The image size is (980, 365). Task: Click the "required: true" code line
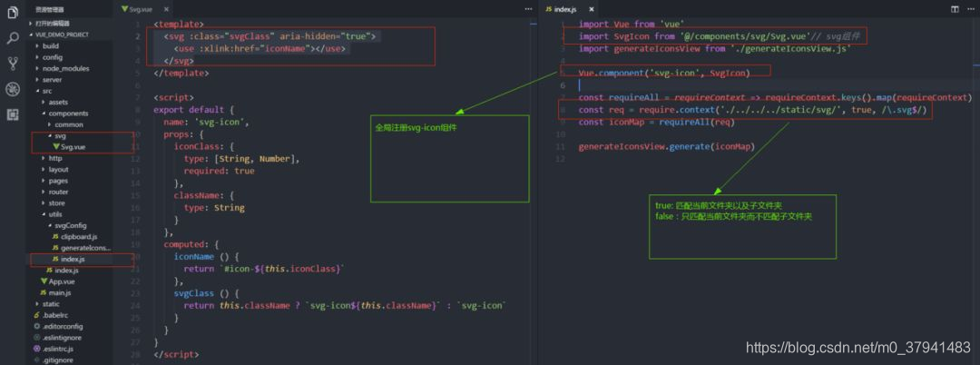tap(220, 171)
